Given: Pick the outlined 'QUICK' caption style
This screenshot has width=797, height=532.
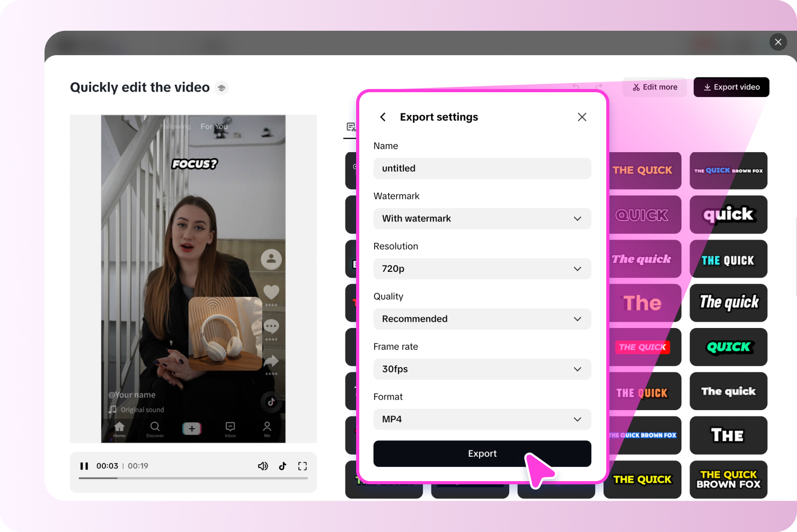Looking at the screenshot, I should click(642, 215).
